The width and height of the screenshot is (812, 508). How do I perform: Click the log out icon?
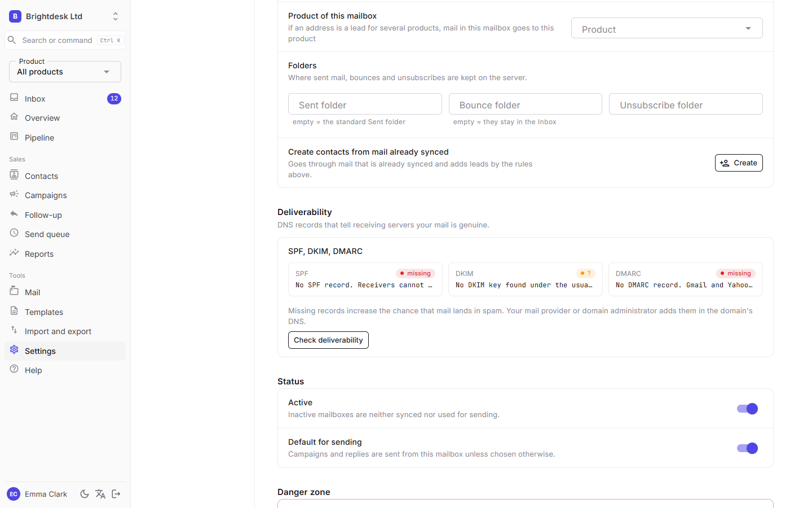[116, 494]
